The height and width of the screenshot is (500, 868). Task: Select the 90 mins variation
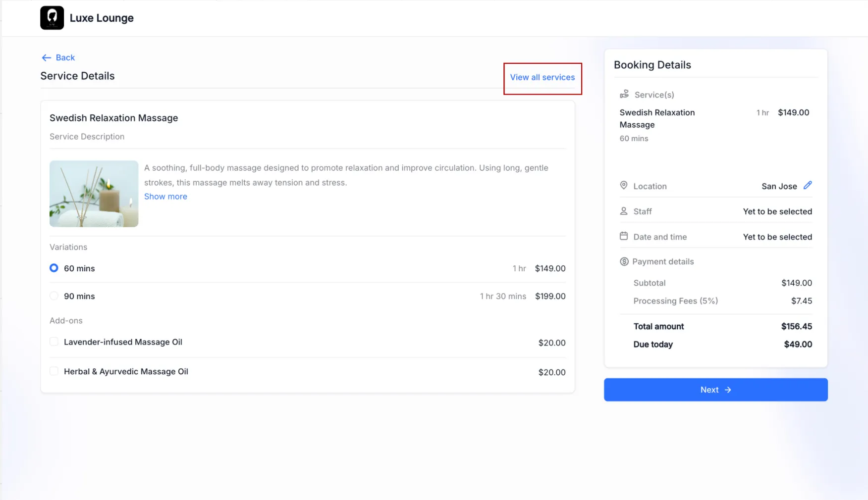click(54, 296)
